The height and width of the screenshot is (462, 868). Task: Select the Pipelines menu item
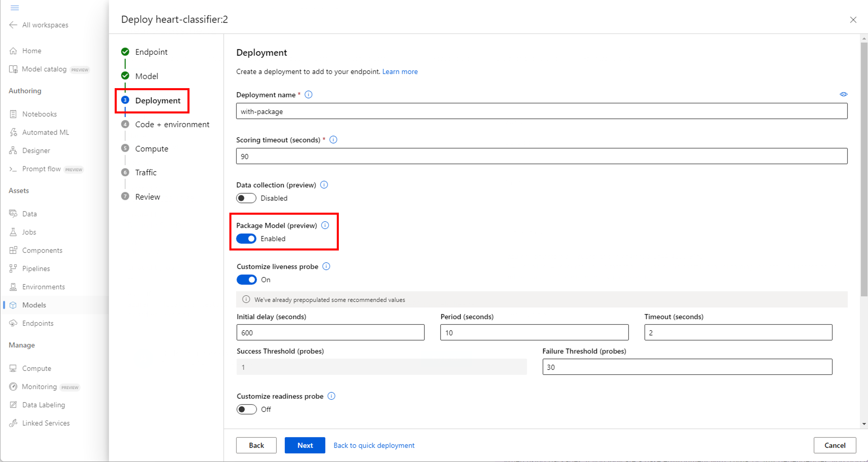point(35,269)
